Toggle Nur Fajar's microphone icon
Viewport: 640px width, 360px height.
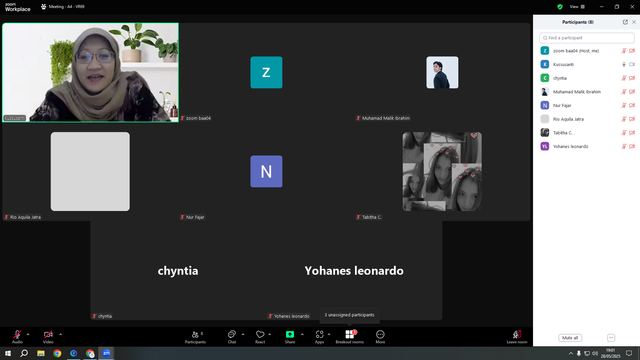click(624, 105)
